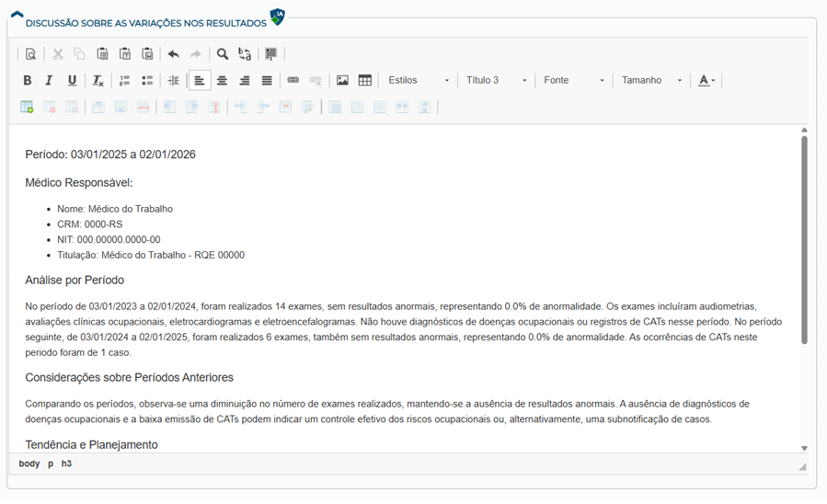
Task: Open the Título 3 format dropdown
Action: click(497, 81)
